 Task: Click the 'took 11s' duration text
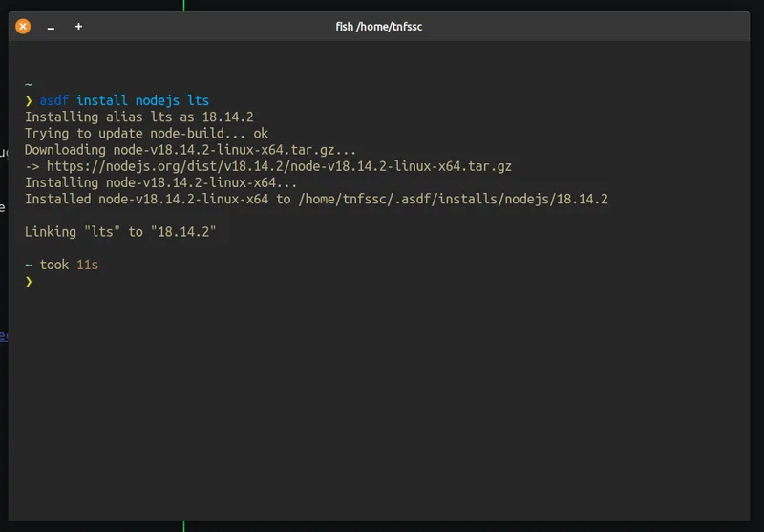tap(69, 265)
